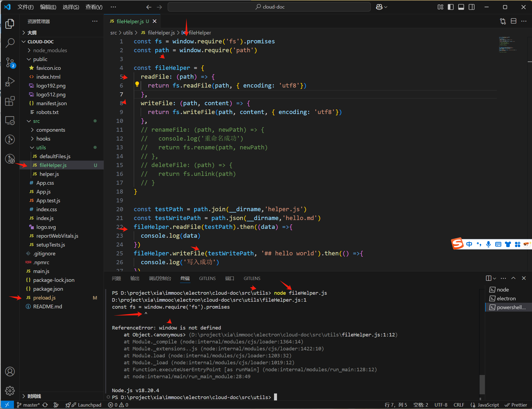
Task: Collapse the utils folder
Action: (x=62, y=147)
